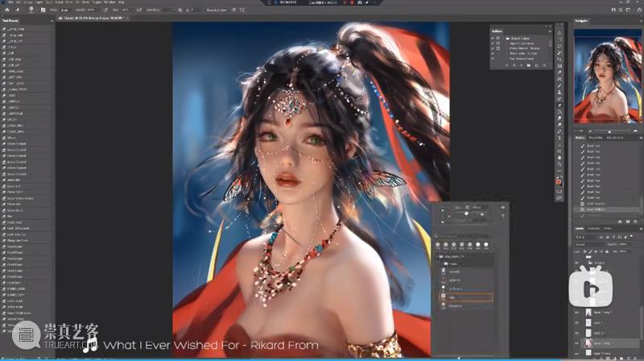Viewport: 644px width, 361px height.
Task: Hide the selected portrait layer via eye icon
Action: click(x=576, y=343)
